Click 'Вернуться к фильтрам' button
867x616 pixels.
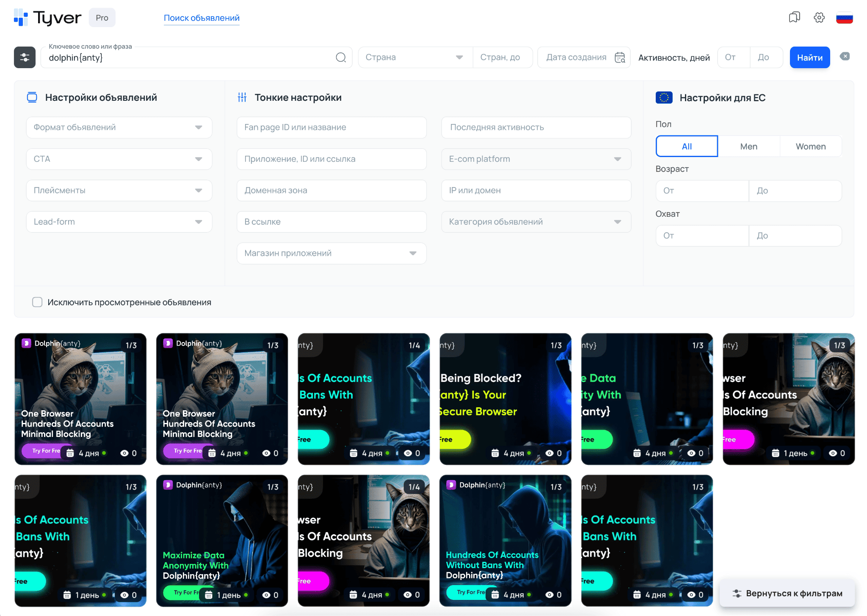787,594
